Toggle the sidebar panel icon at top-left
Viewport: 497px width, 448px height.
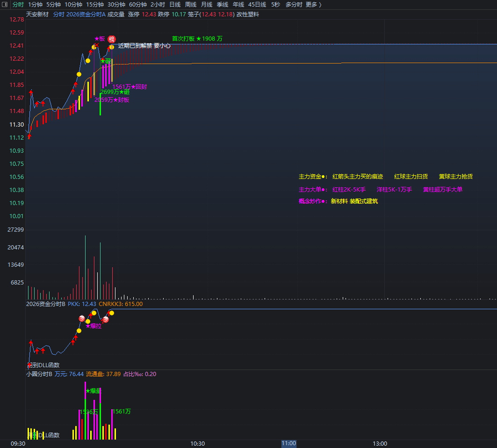4,4
